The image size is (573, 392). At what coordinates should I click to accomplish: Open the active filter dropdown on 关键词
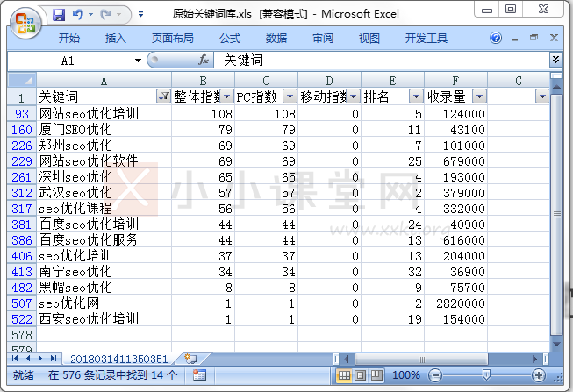click(163, 96)
